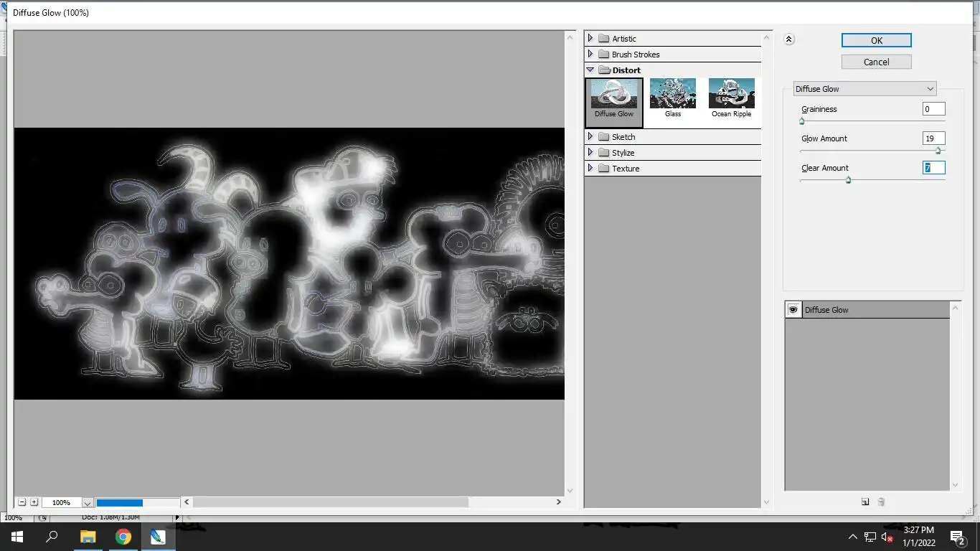Expand the Artistic filter folder
Image resolution: width=980 pixels, height=551 pixels.
point(590,39)
